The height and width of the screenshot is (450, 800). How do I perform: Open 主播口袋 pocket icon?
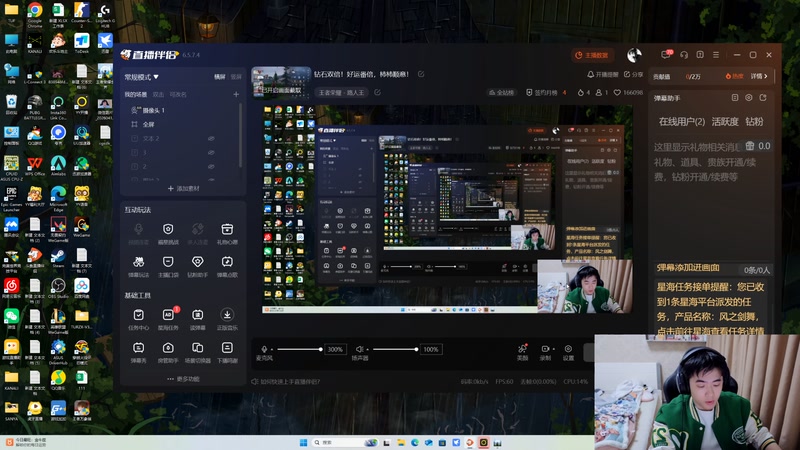click(168, 266)
